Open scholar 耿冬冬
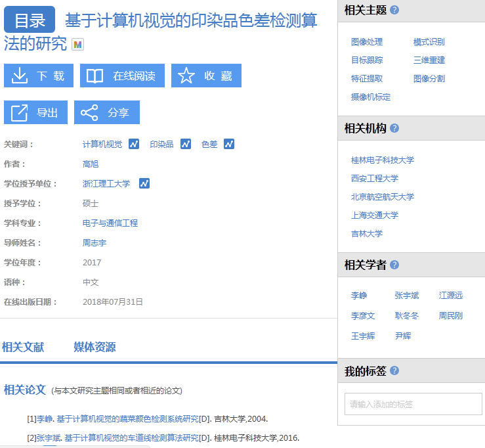485x448 pixels. pyautogui.click(x=407, y=316)
